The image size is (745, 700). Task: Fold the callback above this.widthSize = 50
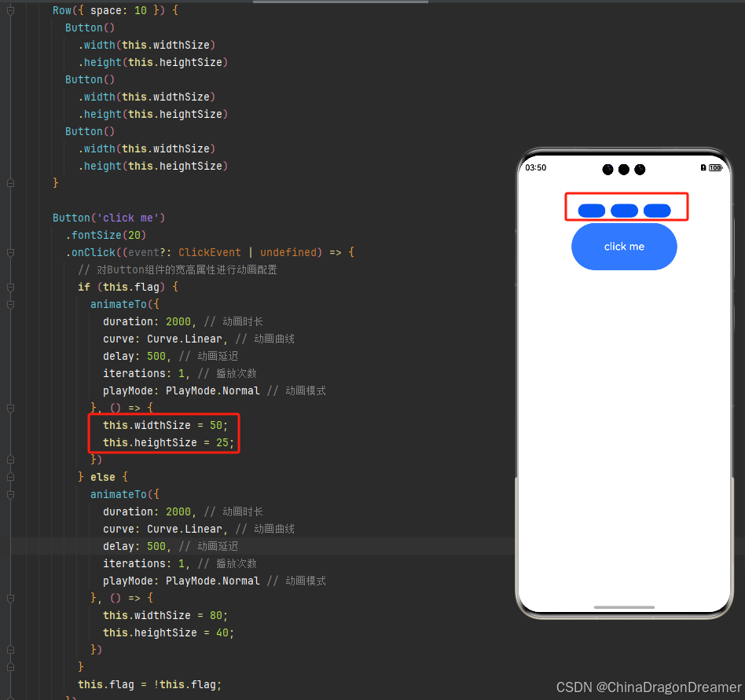10,408
